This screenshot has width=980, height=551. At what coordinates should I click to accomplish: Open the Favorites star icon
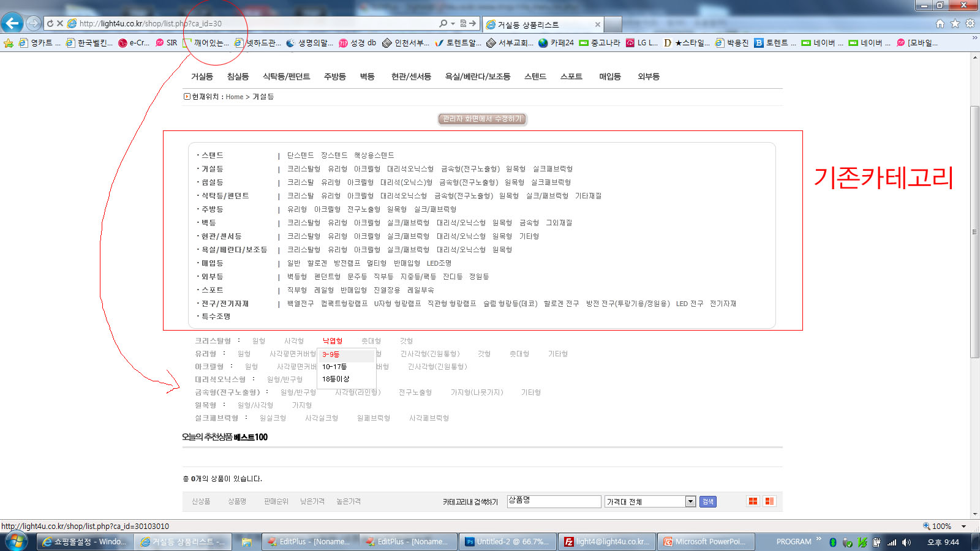[x=955, y=24]
